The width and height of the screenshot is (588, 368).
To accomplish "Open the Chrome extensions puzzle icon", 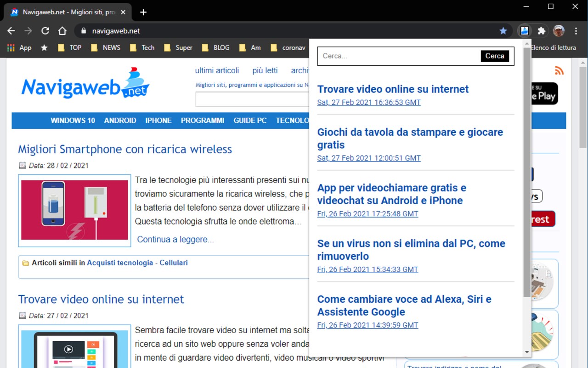I will point(542,31).
